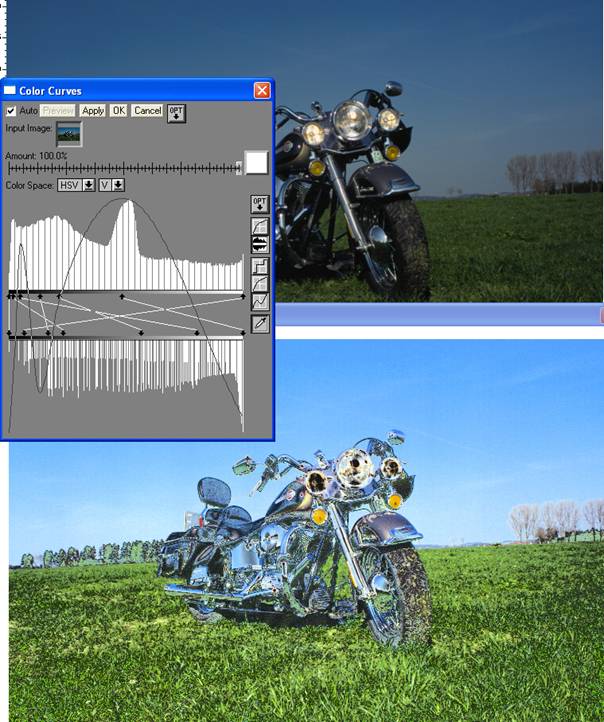Click the white color swatch beside Amount

256,163
